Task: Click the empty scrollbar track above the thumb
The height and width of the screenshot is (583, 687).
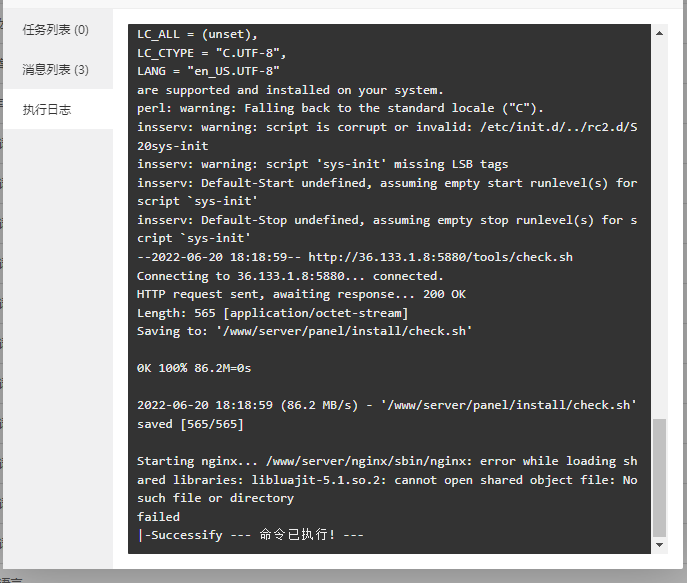Action: [x=659, y=228]
